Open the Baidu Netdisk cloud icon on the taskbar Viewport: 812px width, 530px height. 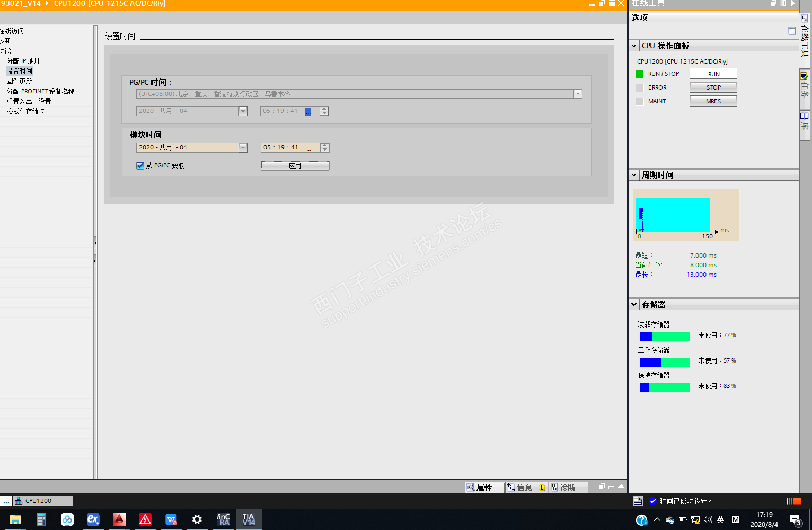67,519
